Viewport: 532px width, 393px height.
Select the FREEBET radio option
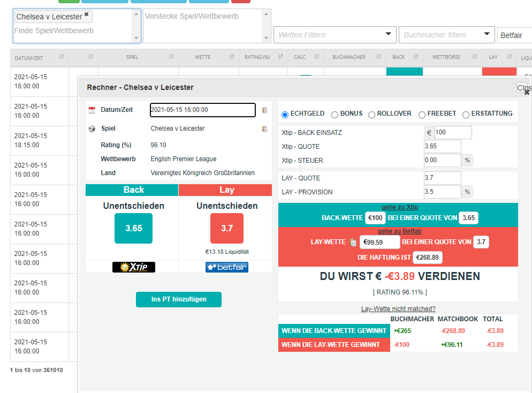tap(422, 115)
